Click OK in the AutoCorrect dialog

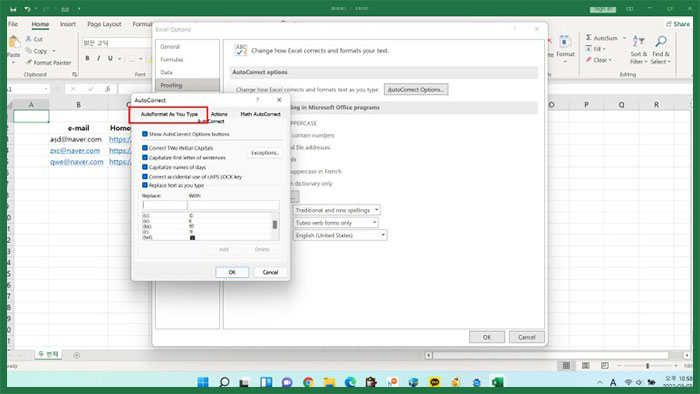pos(232,272)
